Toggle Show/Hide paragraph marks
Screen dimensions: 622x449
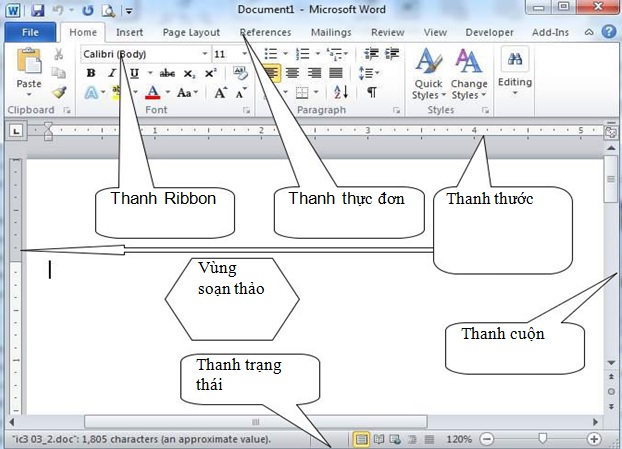pos(372,92)
